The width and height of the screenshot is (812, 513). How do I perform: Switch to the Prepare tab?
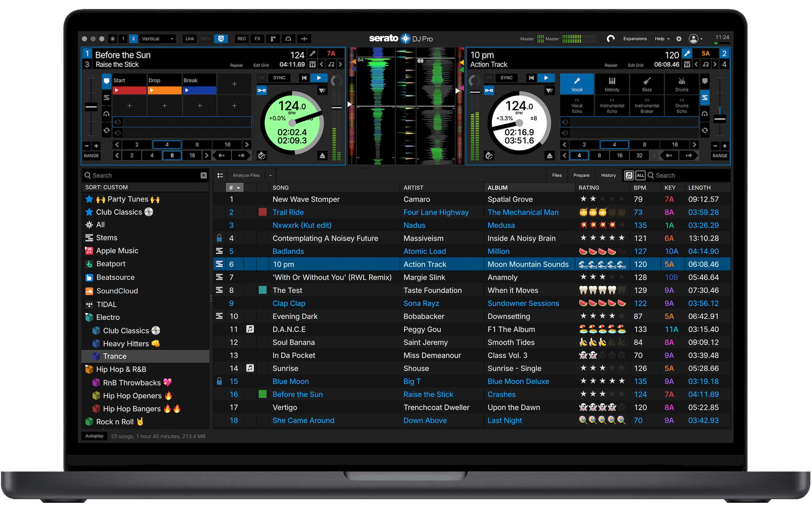click(581, 175)
